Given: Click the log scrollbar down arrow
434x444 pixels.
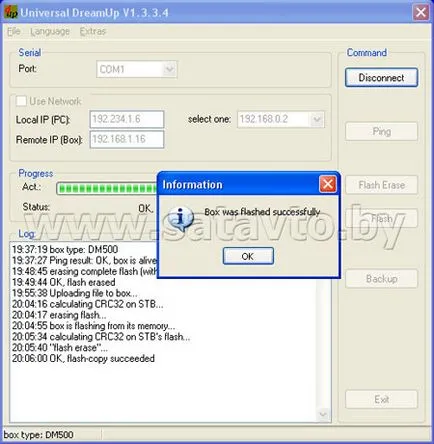Looking at the screenshot, I should [x=323, y=414].
